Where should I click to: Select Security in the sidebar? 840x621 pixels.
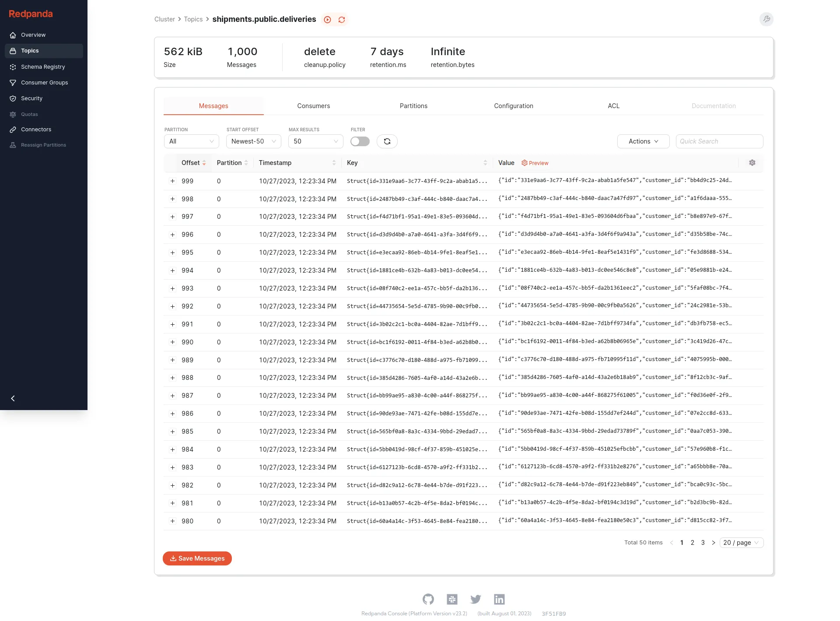tap(31, 98)
